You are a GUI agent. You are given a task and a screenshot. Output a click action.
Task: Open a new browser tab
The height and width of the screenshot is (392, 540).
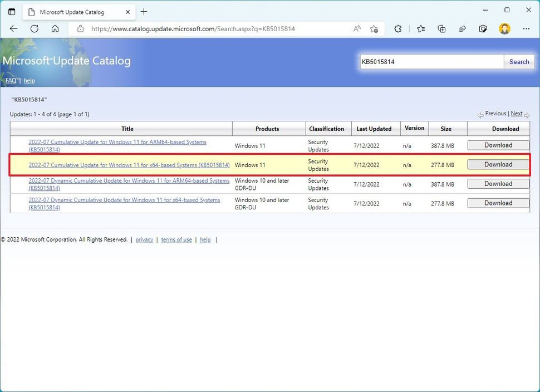144,12
